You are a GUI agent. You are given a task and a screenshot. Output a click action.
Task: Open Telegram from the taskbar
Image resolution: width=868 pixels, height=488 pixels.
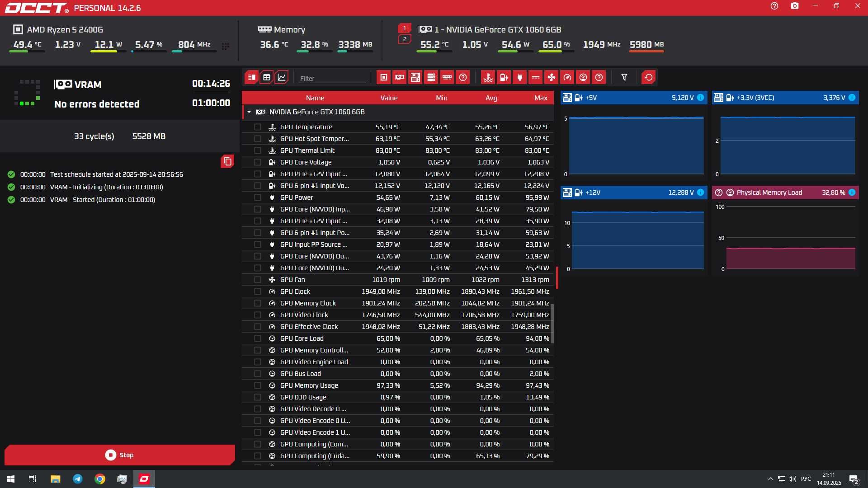click(78, 479)
